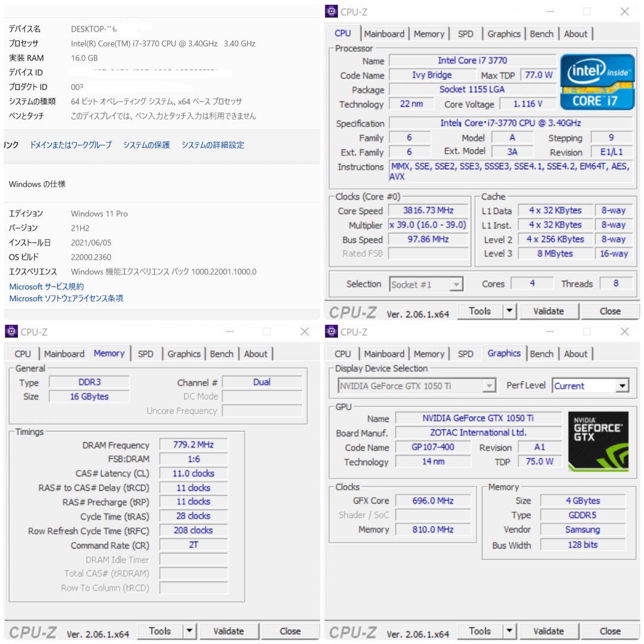The width and height of the screenshot is (644, 644).
Task: Open Bench tab in the Graphics tab window
Action: point(541,354)
